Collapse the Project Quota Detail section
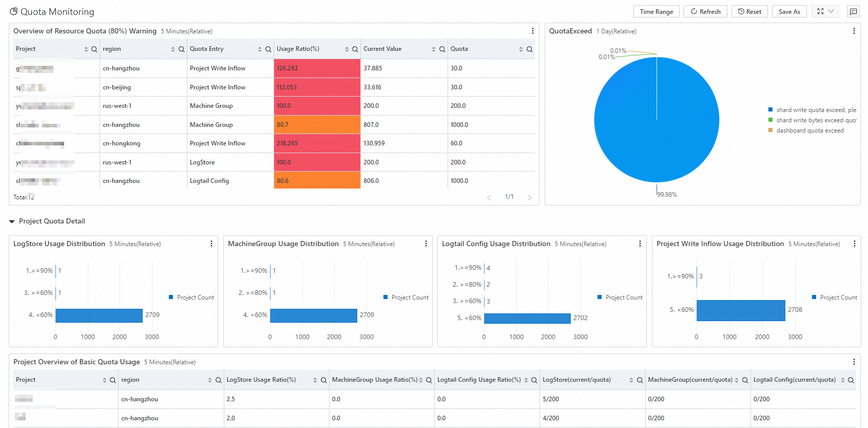The height and width of the screenshot is (428, 868). coord(12,221)
